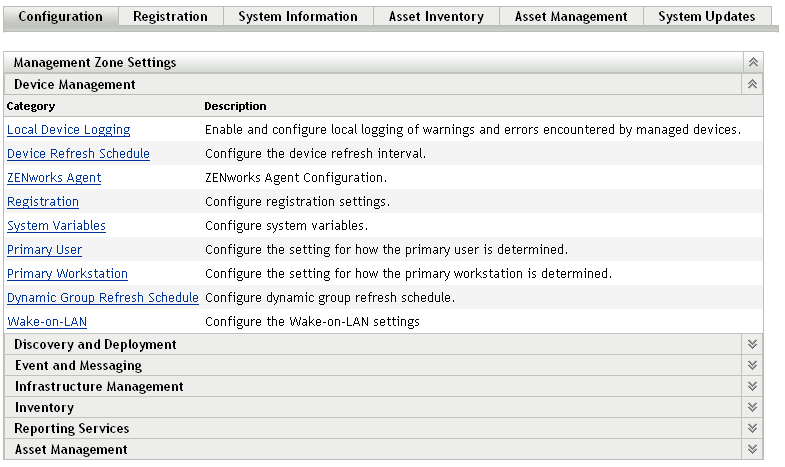Go to the System Updates tab
Viewport: 785px width, 467px height.
(x=707, y=16)
